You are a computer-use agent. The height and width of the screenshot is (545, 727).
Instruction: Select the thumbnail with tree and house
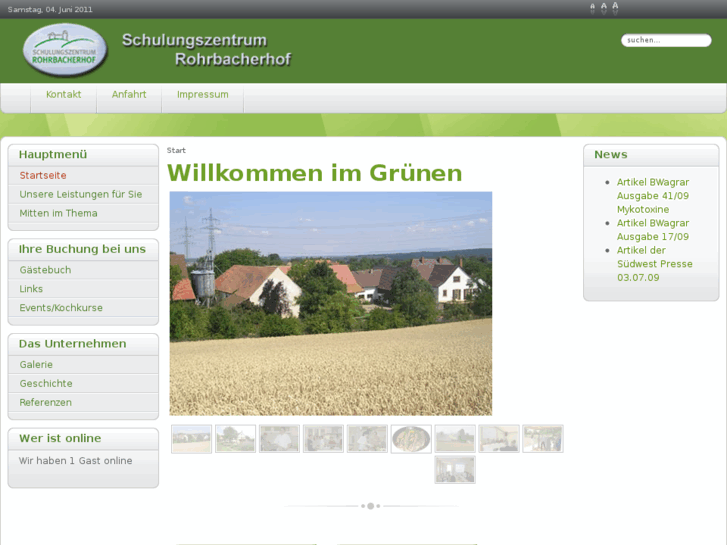pos(236,439)
